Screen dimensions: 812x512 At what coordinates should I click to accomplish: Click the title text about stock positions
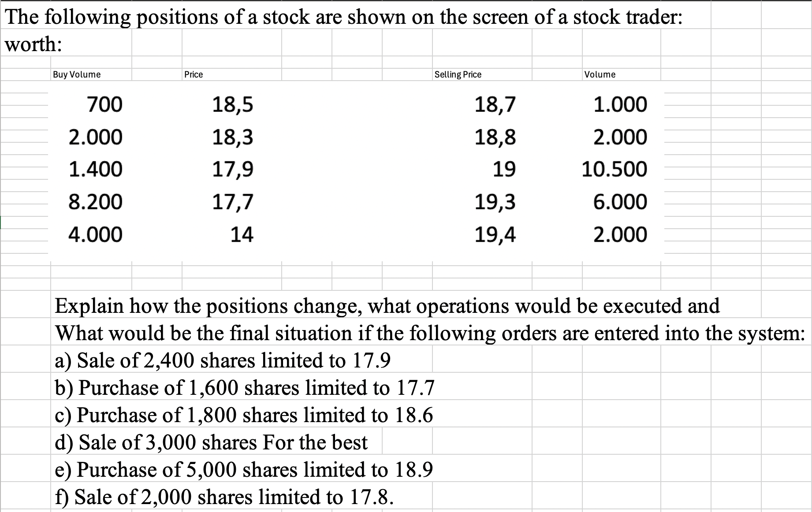(x=344, y=18)
